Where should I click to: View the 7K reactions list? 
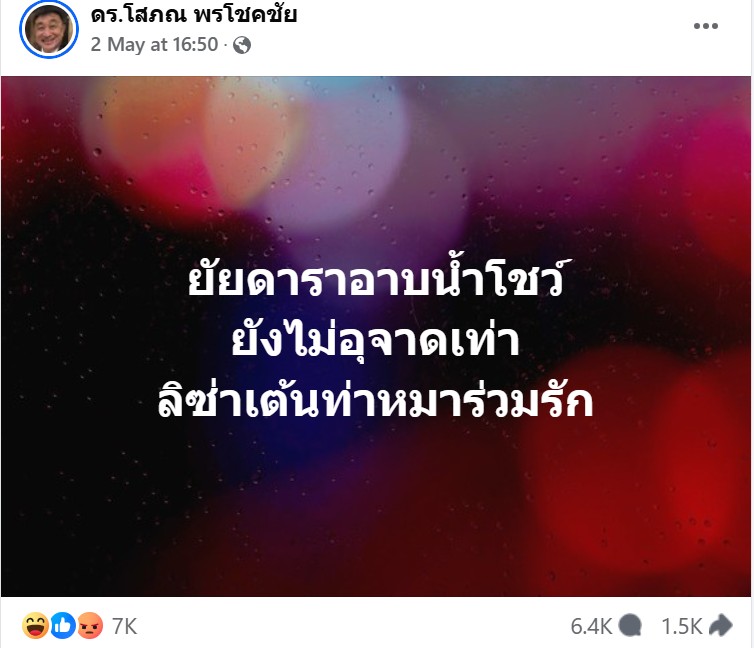pyautogui.click(x=125, y=626)
